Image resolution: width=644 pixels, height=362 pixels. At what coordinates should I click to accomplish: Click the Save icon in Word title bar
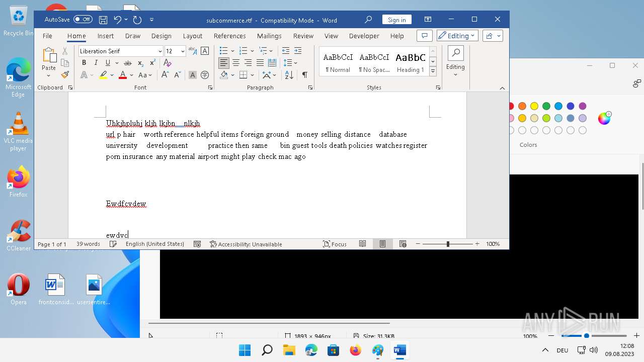tap(103, 20)
